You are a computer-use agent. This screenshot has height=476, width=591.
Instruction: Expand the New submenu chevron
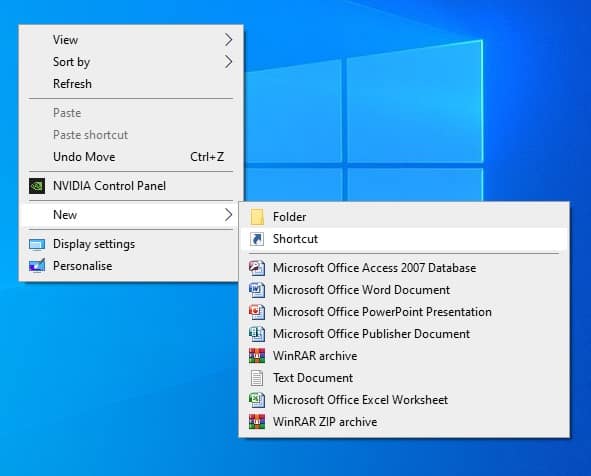click(228, 215)
